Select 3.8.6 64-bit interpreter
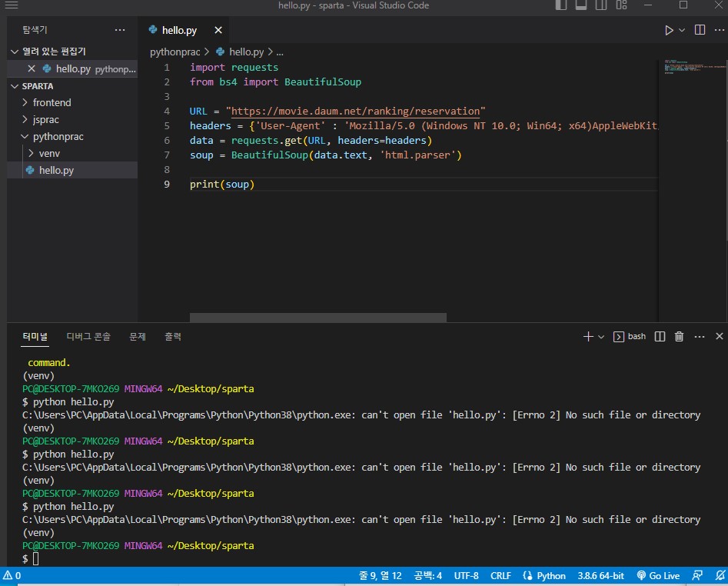This screenshot has width=728, height=586. 600,576
